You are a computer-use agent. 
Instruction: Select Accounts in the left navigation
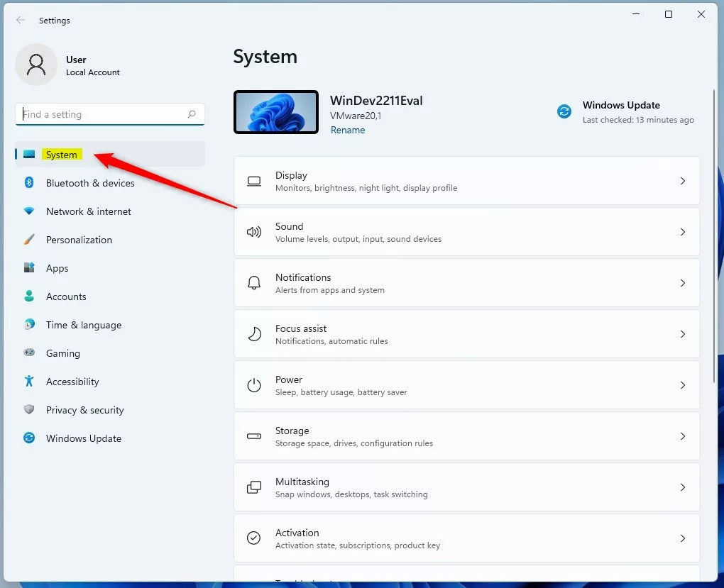[x=66, y=296]
